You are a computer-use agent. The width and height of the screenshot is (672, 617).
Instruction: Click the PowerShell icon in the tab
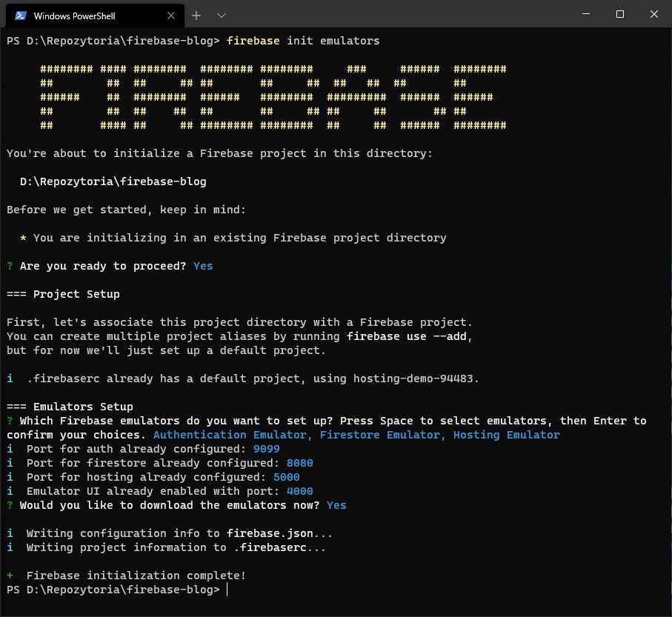click(21, 16)
